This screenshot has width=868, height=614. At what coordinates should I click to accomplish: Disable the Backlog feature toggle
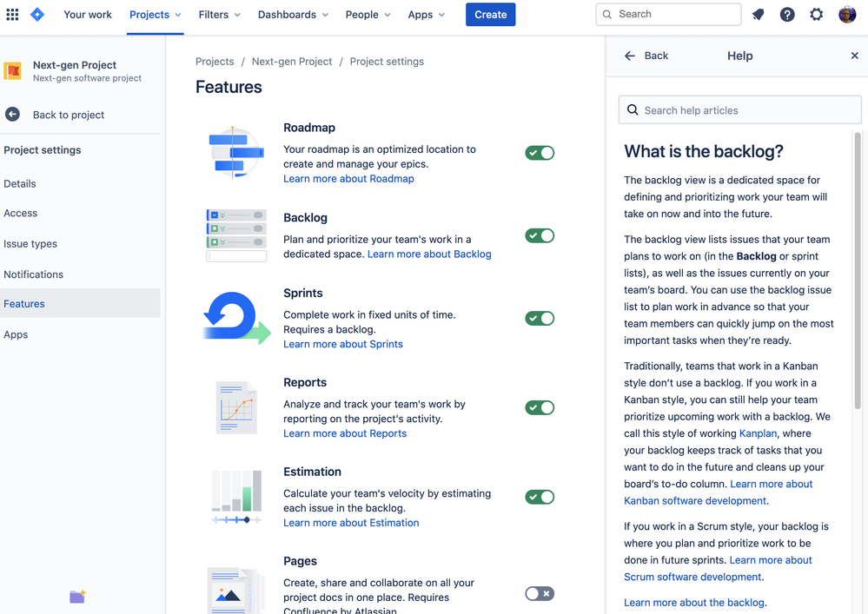[x=540, y=235]
